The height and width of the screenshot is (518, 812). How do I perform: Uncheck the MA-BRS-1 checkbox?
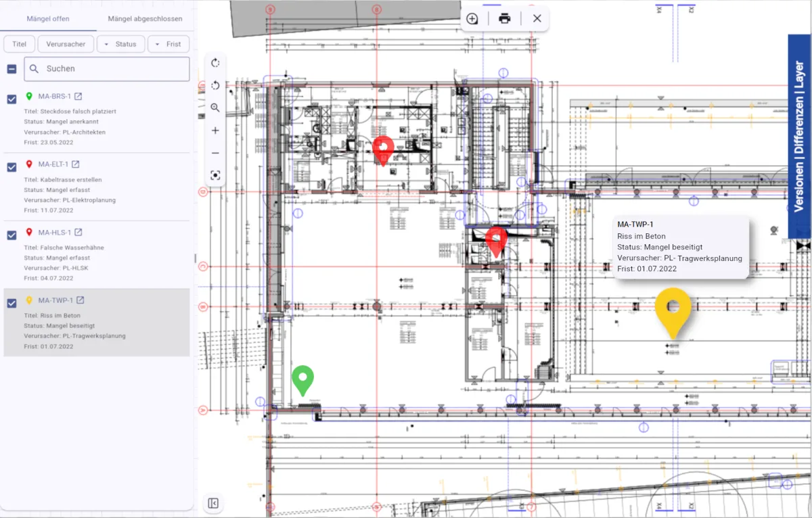click(x=12, y=99)
